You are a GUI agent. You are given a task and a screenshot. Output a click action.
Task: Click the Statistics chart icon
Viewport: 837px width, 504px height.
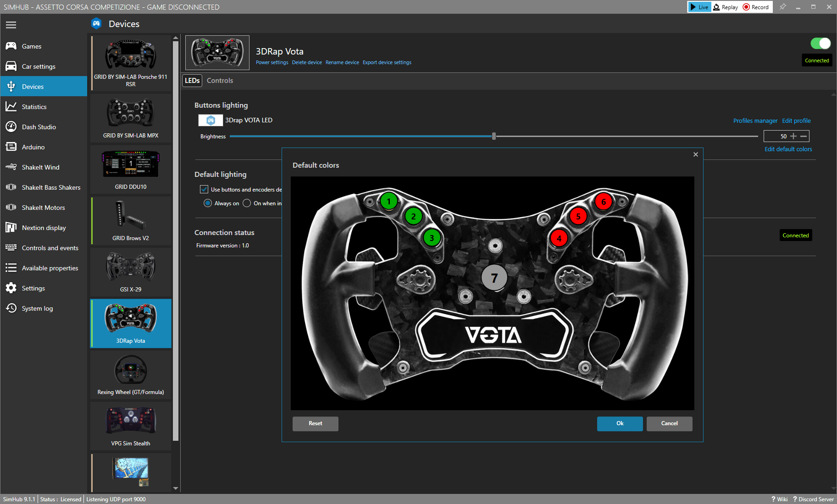[11, 107]
